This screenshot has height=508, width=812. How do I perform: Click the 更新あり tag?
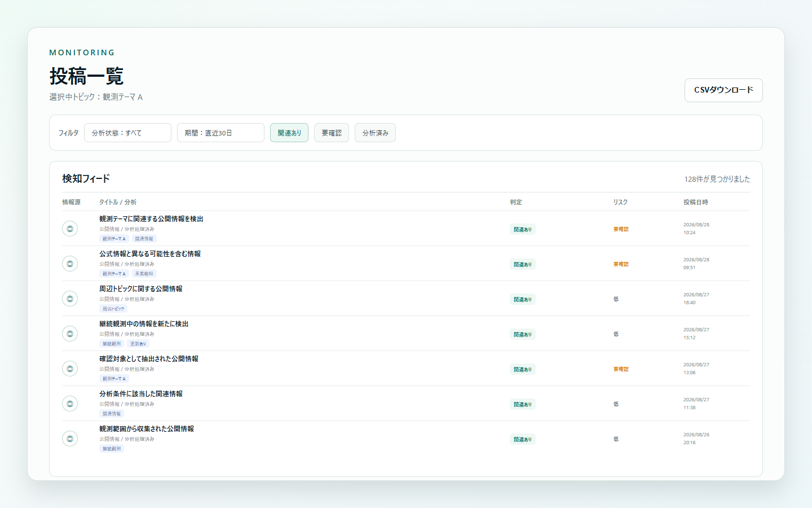pos(138,344)
